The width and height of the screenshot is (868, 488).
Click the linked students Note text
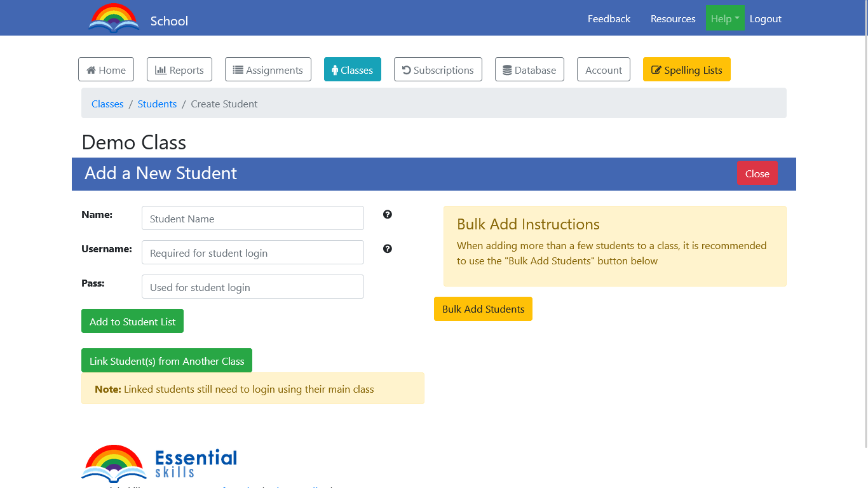point(234,389)
